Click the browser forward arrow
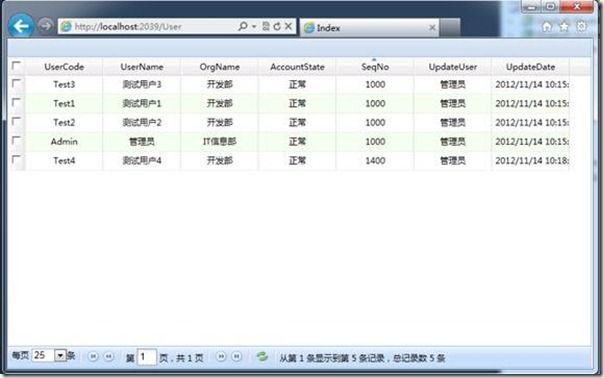This screenshot has width=604, height=378. tap(46, 26)
